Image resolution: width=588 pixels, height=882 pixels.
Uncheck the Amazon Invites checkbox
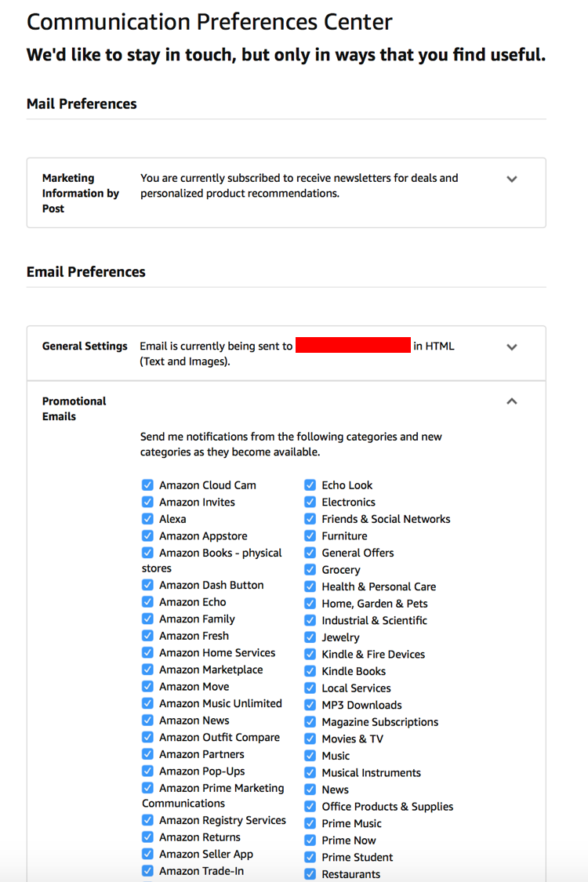[147, 502]
